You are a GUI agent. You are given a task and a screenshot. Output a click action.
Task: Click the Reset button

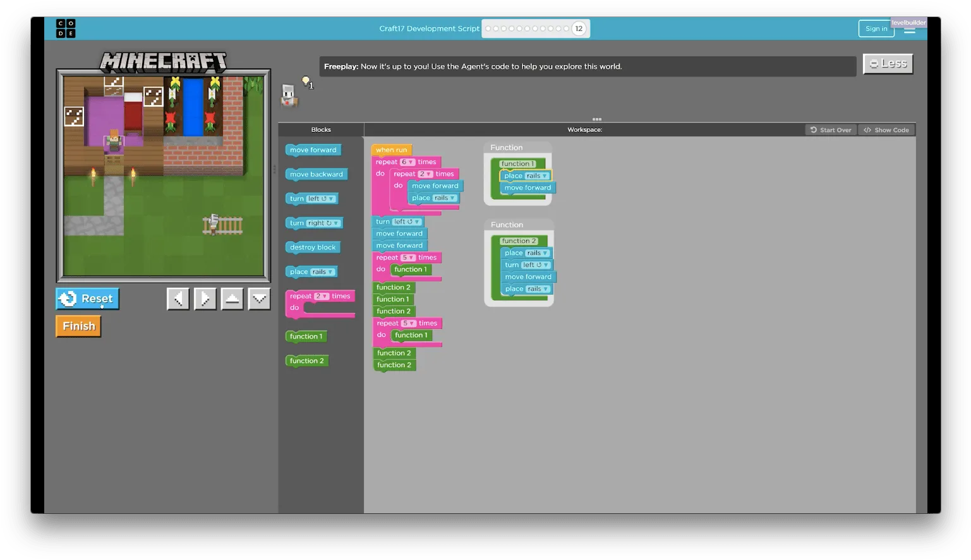coord(87,299)
